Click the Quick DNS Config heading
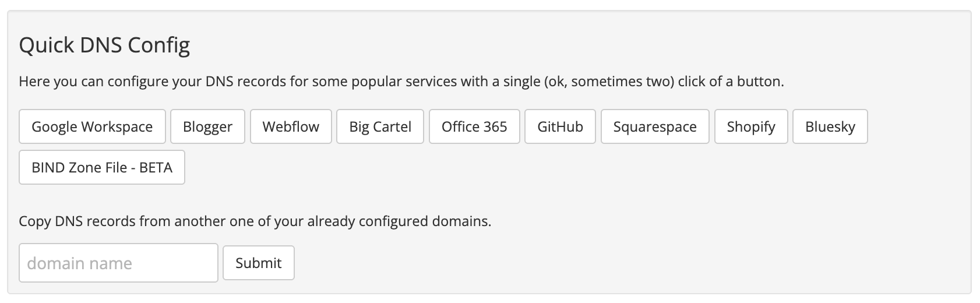Viewport: 980px width, 303px height. pos(105,45)
